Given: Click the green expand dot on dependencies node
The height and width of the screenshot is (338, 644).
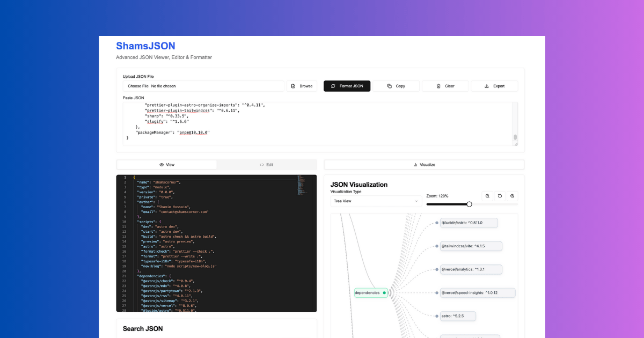Looking at the screenshot, I should 384,293.
